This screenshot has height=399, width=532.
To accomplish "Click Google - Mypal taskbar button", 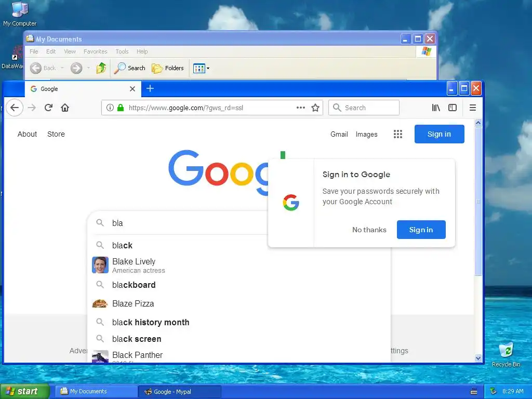I will pos(180,392).
